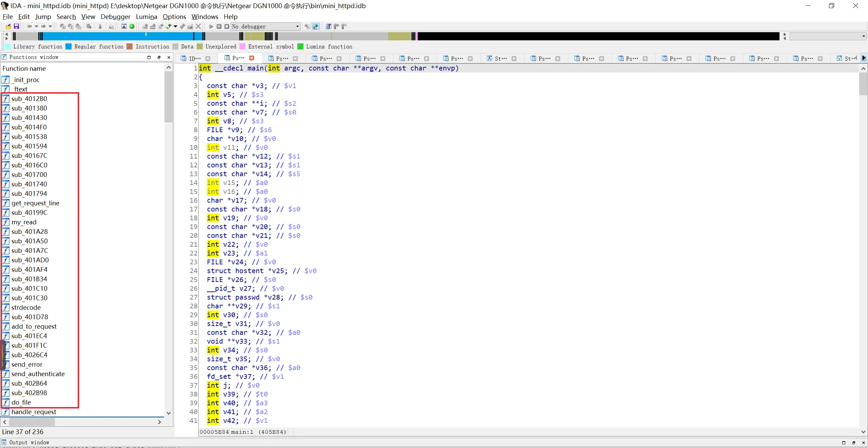The height and width of the screenshot is (448, 868).
Task: Select handle_request function
Action: point(34,412)
